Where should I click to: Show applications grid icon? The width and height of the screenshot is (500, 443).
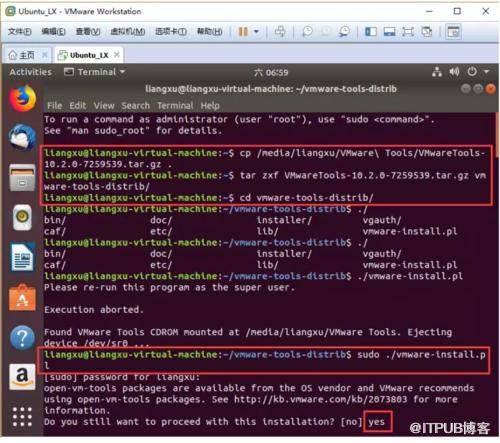(22, 417)
